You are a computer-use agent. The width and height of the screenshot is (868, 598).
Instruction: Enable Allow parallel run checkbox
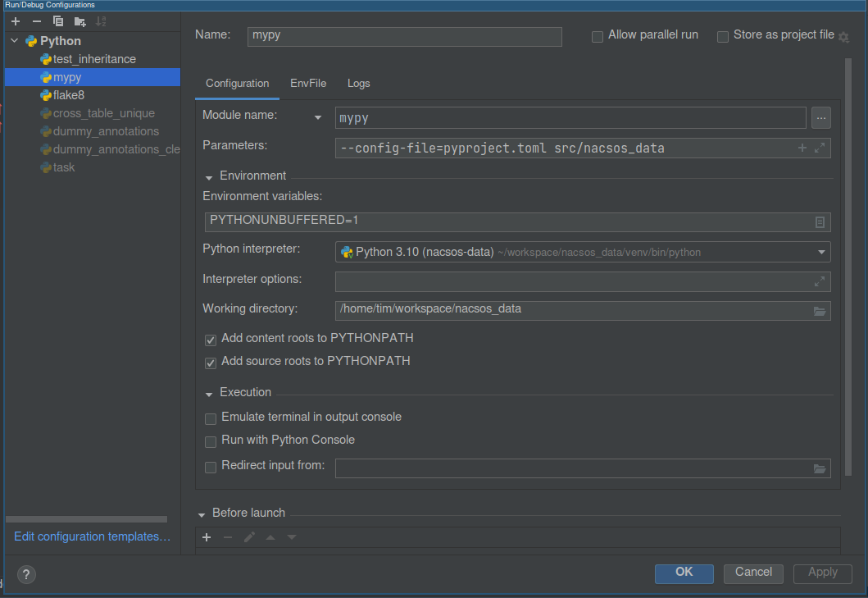click(x=598, y=36)
